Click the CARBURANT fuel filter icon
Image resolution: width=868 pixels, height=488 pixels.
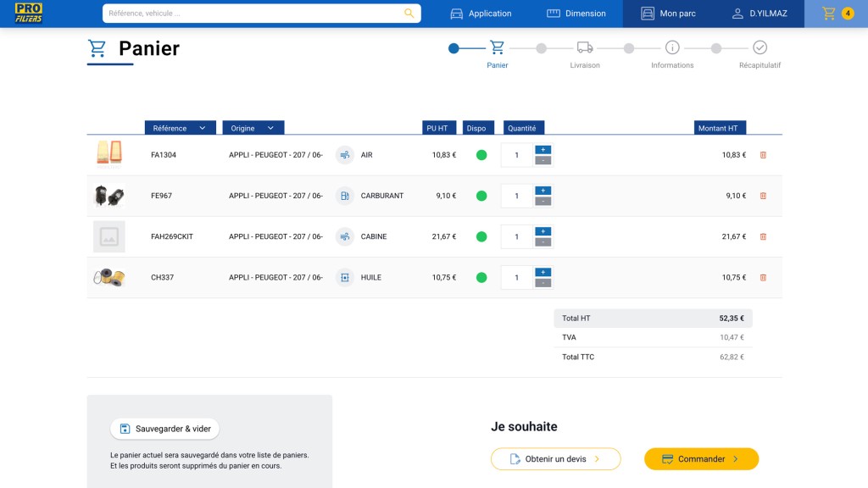[344, 196]
